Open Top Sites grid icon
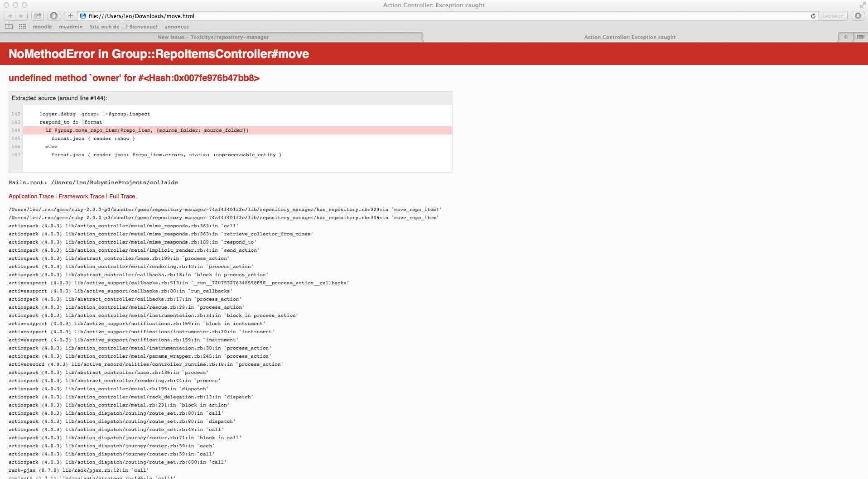Screen dimensions: 868x479 22,27
